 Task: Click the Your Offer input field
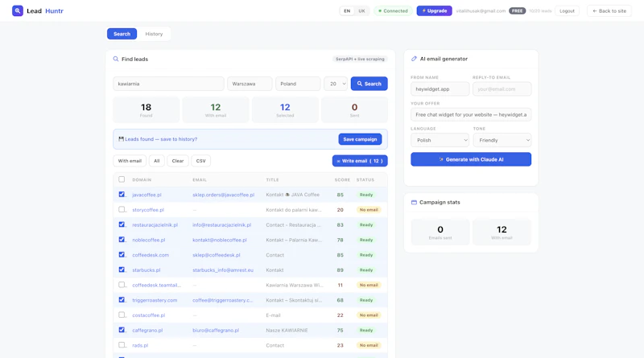coord(471,114)
